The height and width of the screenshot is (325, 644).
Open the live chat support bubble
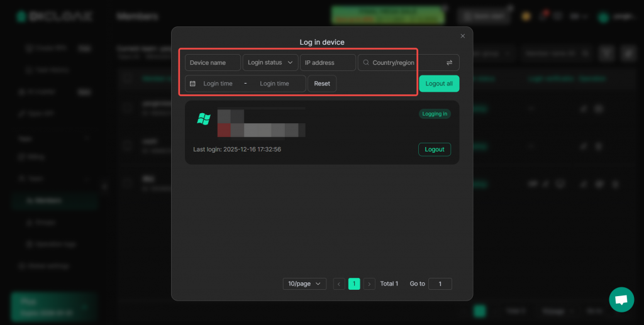pyautogui.click(x=621, y=300)
